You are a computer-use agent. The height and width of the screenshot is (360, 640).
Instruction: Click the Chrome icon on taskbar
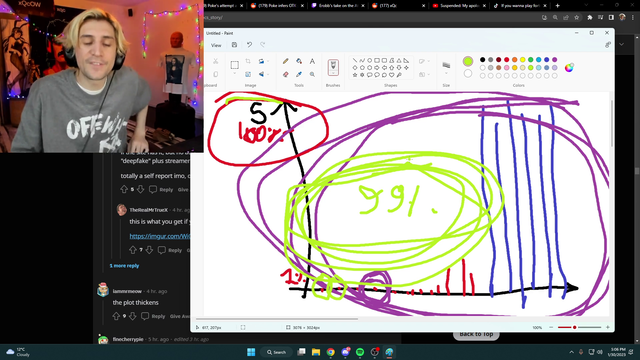coord(331,352)
